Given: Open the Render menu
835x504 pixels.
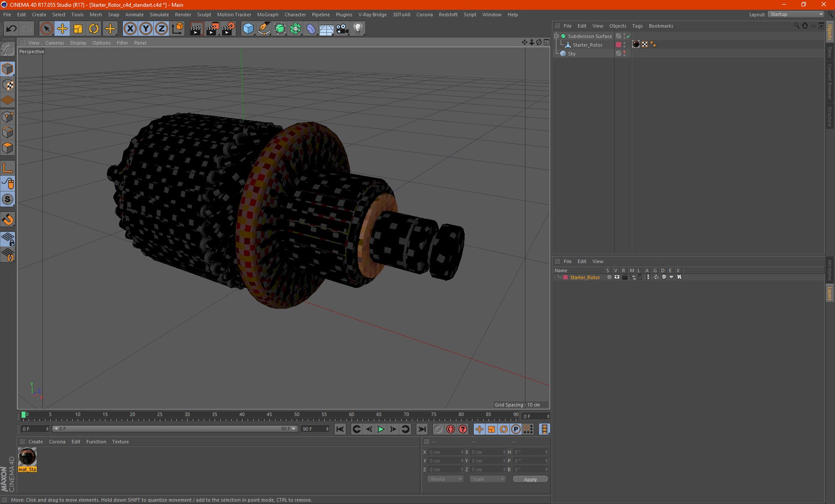Looking at the screenshot, I should tap(183, 14).
